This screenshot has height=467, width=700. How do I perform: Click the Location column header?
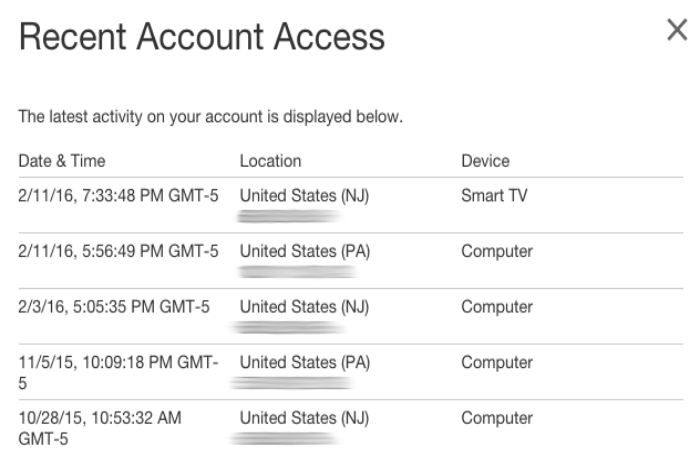(271, 161)
